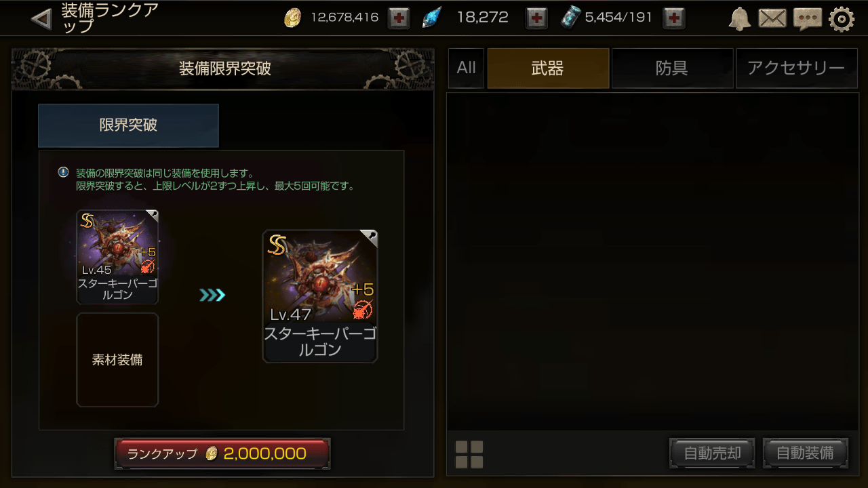Add blue crystals with the plus button
868x488 pixels.
(536, 18)
